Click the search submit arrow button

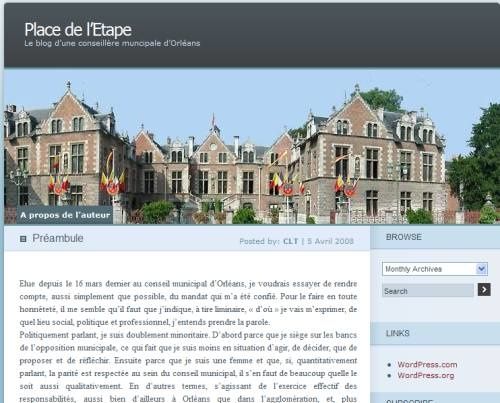point(484,290)
